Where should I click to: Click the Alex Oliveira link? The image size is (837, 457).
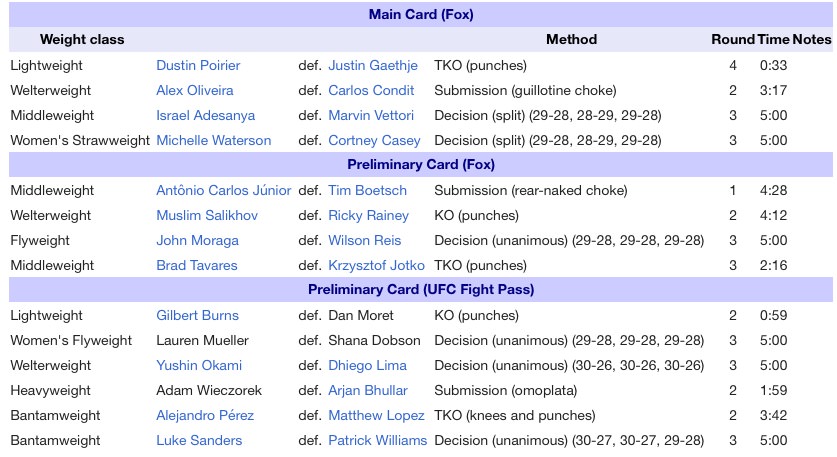point(194,90)
